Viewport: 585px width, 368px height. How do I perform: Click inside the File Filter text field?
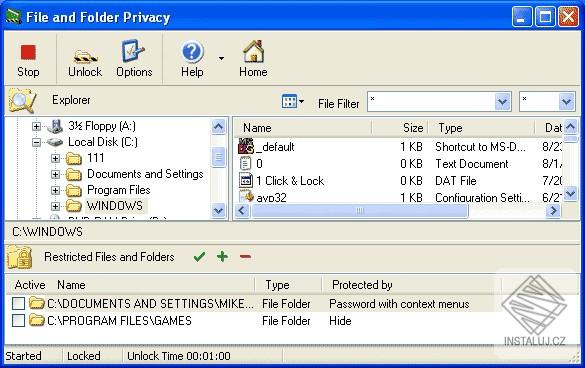pos(431,102)
